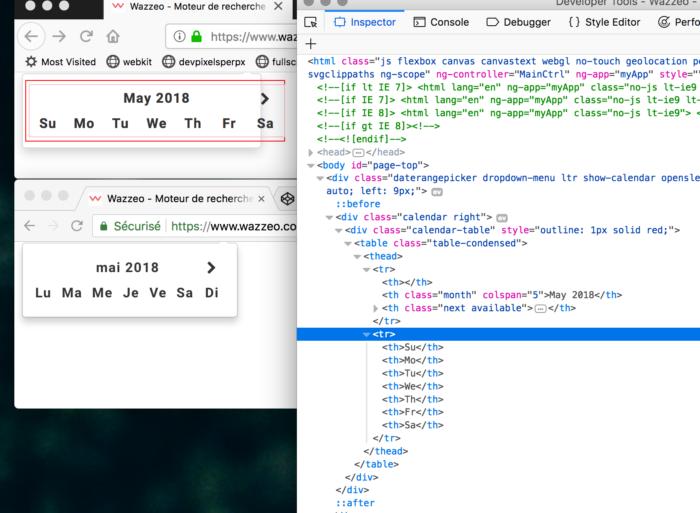Collapse the table-condensed table node
Screen dimensions: 700x513
pyautogui.click(x=348, y=243)
